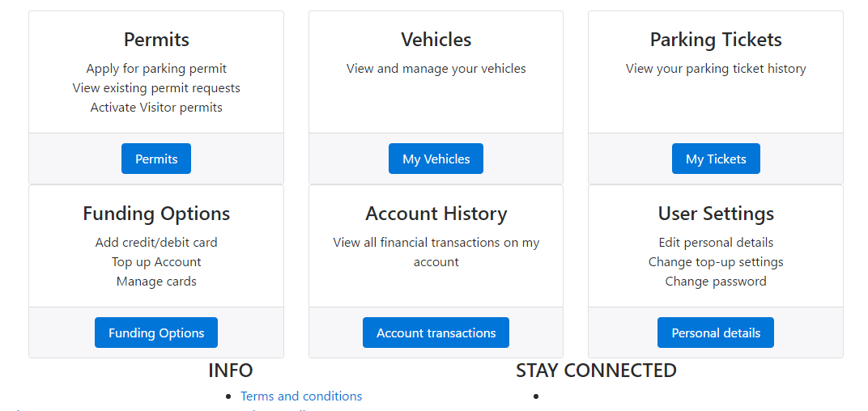
Task: Click the User Settings card heading
Action: 716,214
